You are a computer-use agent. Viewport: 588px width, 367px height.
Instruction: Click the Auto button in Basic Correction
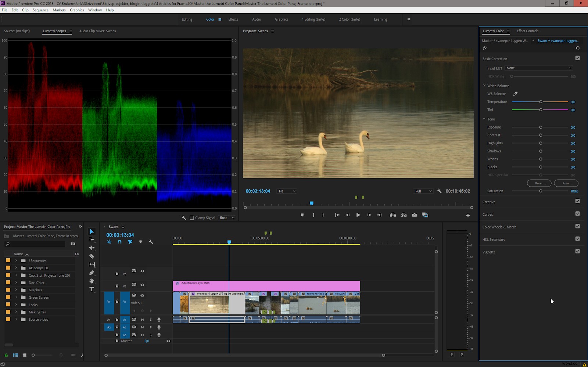(x=566, y=183)
